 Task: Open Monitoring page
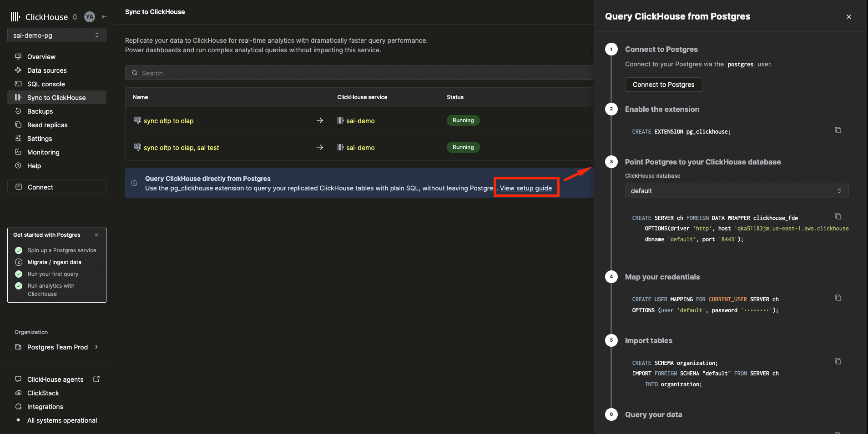click(x=57, y=152)
